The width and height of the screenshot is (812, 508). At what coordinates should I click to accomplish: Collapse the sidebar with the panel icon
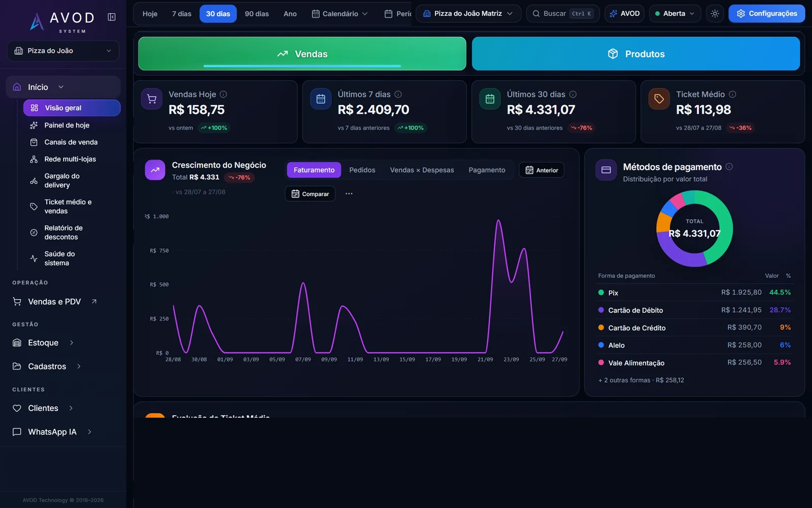[112, 17]
